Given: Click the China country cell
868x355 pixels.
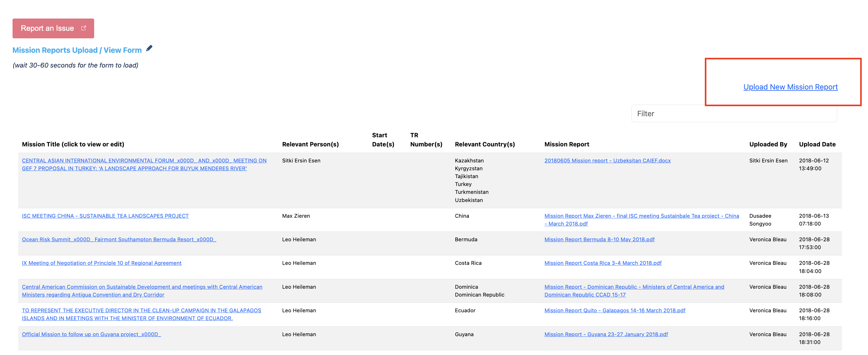Looking at the screenshot, I should 462,216.
